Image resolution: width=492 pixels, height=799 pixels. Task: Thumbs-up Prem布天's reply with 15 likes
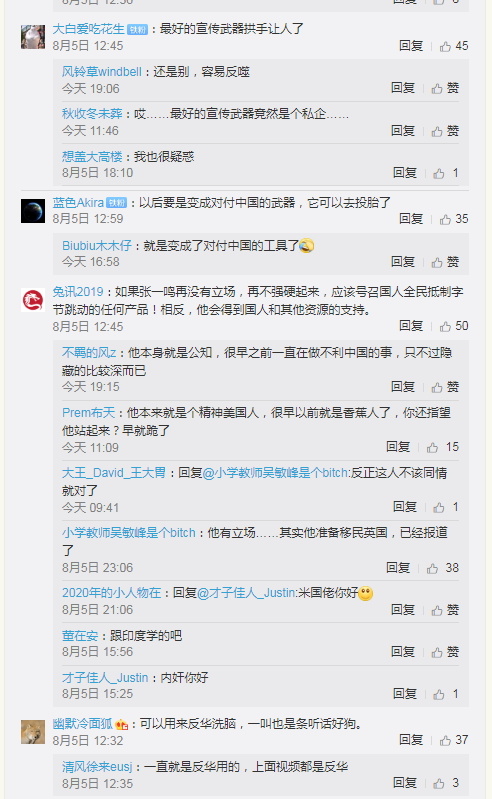pyautogui.click(x=432, y=447)
